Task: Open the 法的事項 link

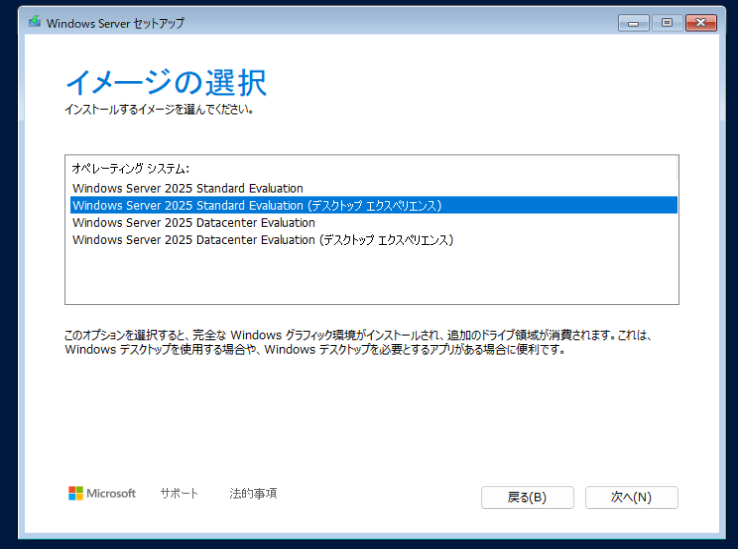Action: (x=253, y=494)
